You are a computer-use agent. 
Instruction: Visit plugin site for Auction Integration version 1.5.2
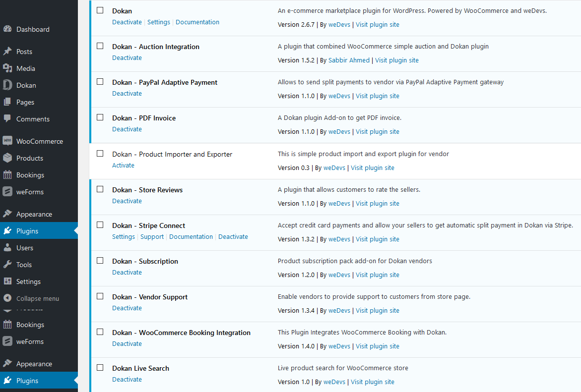click(x=397, y=60)
